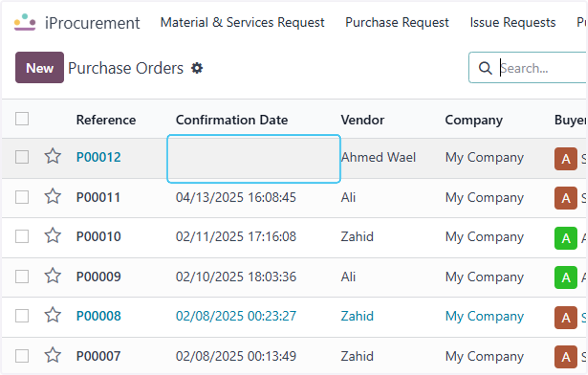The image size is (588, 375).
Task: Click the green buyer avatar in the P00009 row
Action: pyautogui.click(x=566, y=277)
